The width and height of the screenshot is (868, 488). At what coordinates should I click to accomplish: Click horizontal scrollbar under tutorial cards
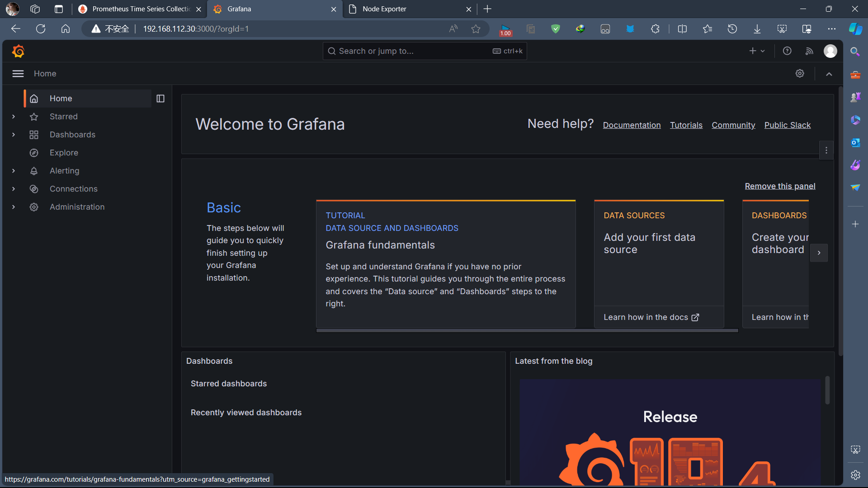coord(527,331)
